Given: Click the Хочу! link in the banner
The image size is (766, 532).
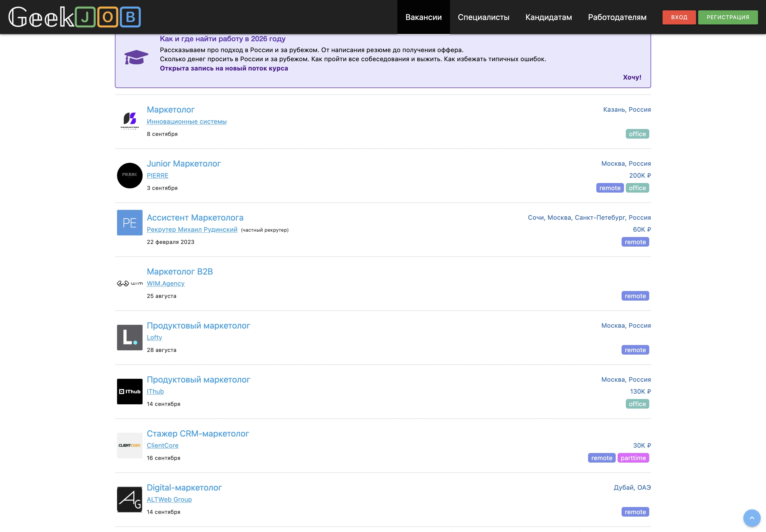Looking at the screenshot, I should [x=632, y=77].
